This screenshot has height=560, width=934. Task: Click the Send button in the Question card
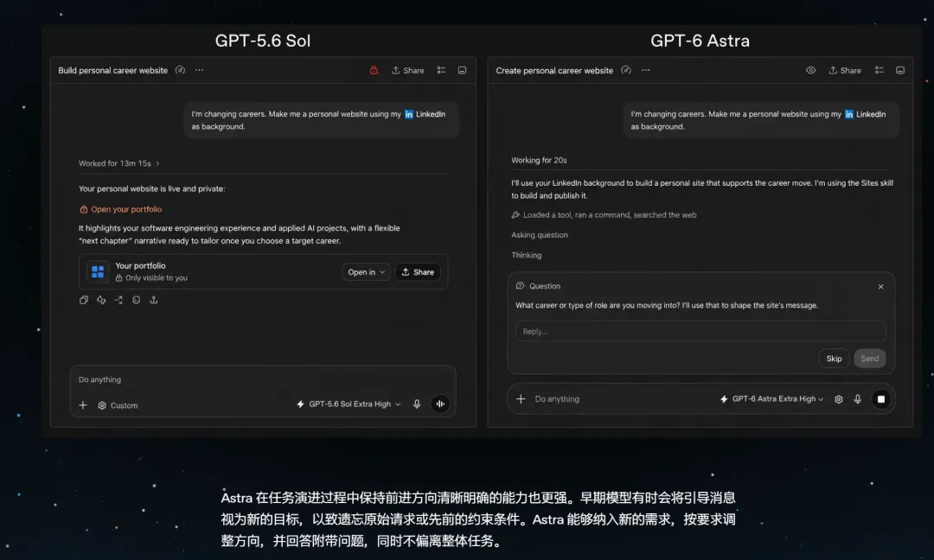(x=870, y=359)
